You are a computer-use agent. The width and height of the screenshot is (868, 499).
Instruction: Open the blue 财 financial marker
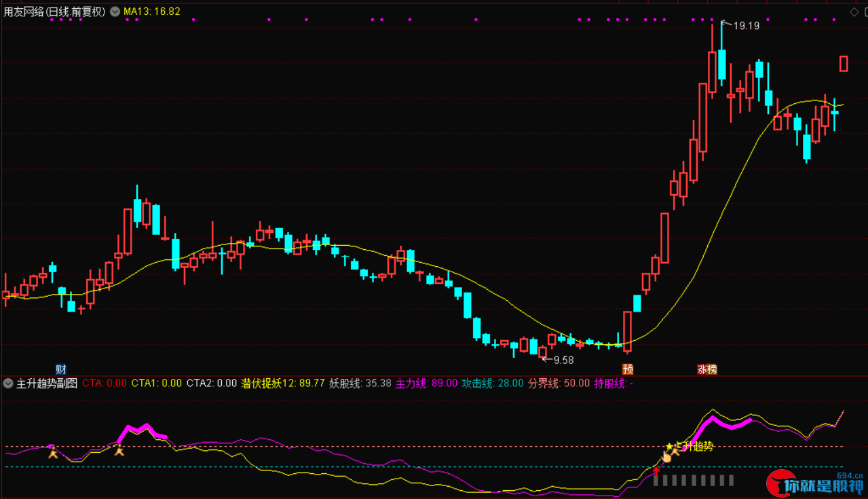coord(61,369)
